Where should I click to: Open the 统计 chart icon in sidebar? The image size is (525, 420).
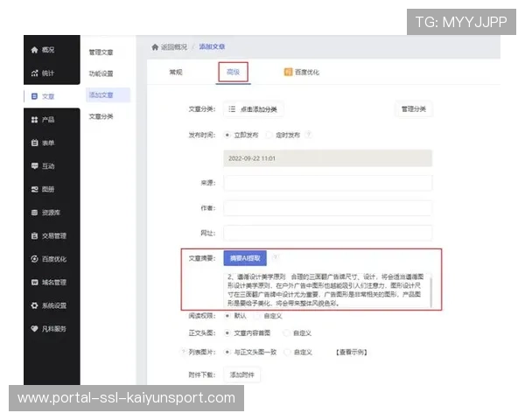tap(34, 73)
